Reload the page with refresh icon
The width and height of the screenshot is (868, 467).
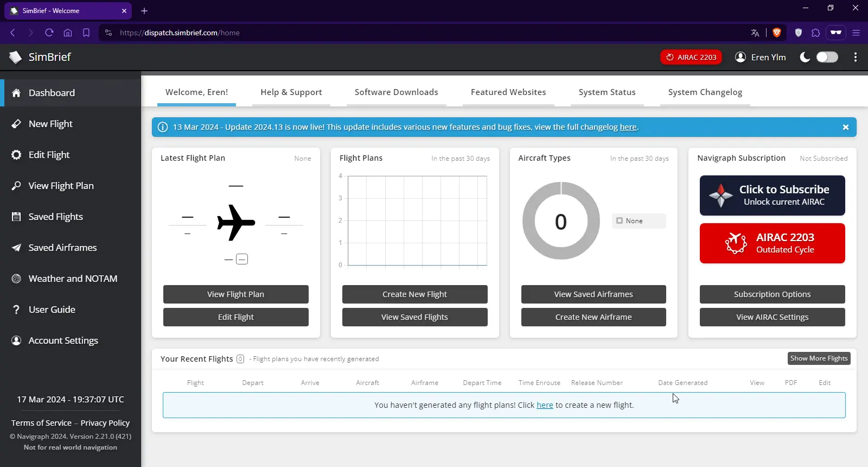[49, 33]
